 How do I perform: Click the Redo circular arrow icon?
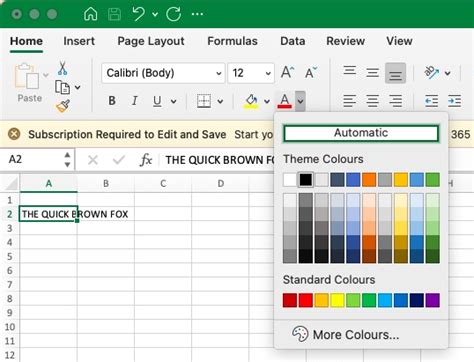(173, 14)
